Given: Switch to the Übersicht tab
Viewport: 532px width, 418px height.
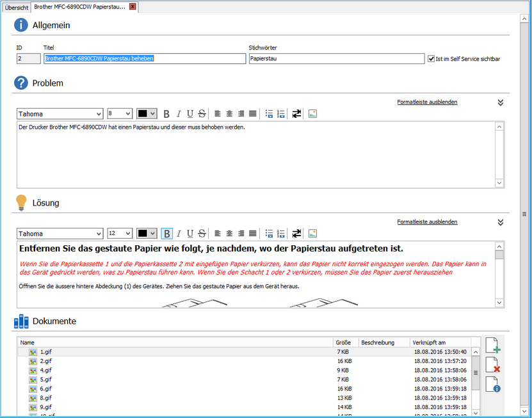Looking at the screenshot, I should pyautogui.click(x=15, y=7).
